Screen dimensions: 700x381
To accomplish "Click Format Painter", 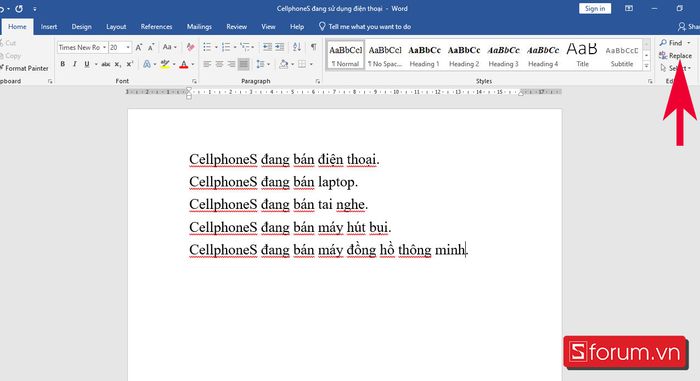I will 24,68.
